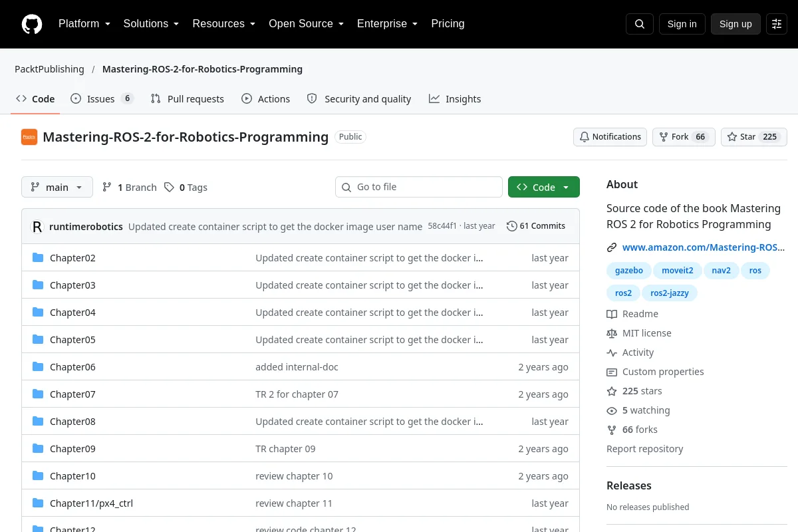
Task: Click the Chapter05 folder icon
Action: [x=38, y=339]
